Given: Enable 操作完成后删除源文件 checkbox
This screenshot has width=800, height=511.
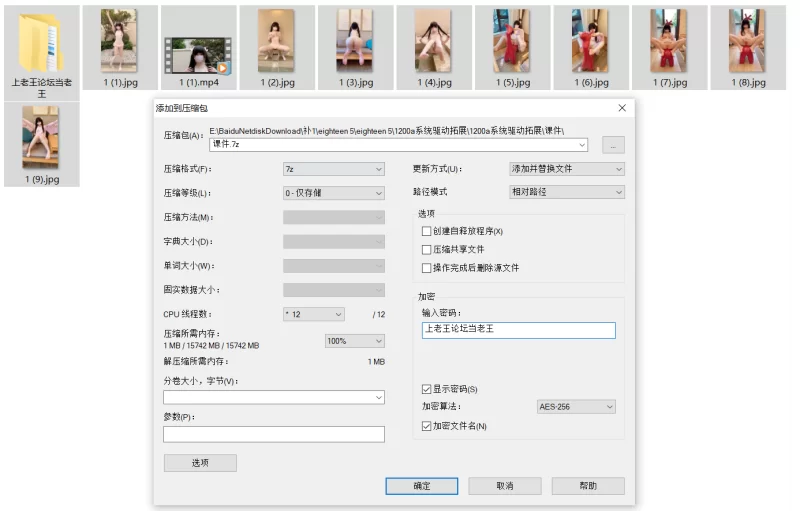Looking at the screenshot, I should point(427,268).
